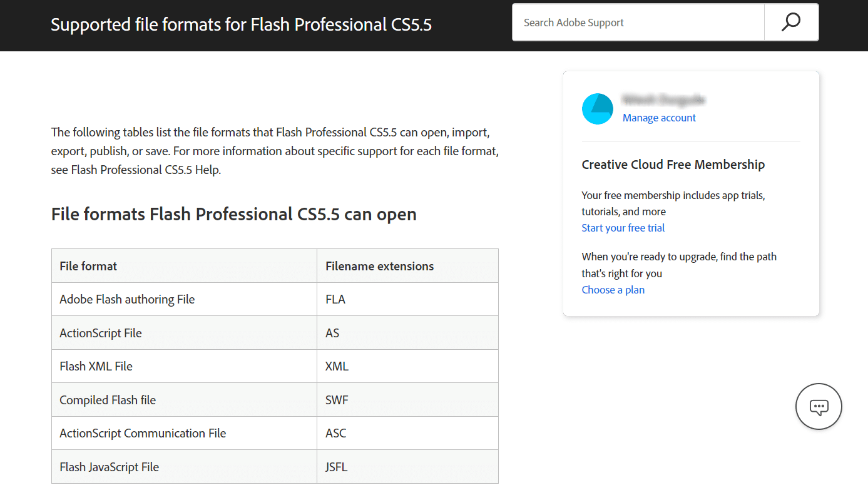868x495 pixels.
Task: Open the Choose a plan link
Action: [613, 290]
